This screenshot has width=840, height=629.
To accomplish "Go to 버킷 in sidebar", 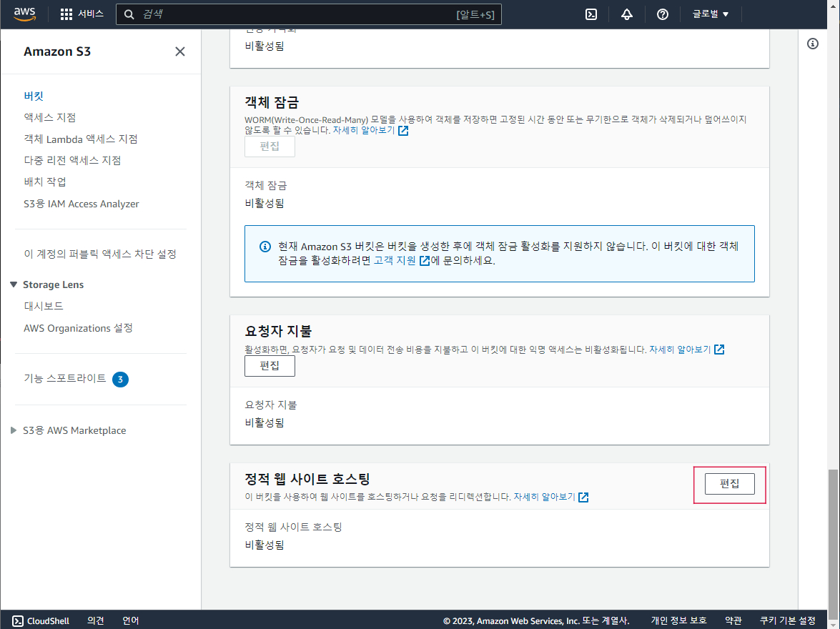I will [x=34, y=96].
